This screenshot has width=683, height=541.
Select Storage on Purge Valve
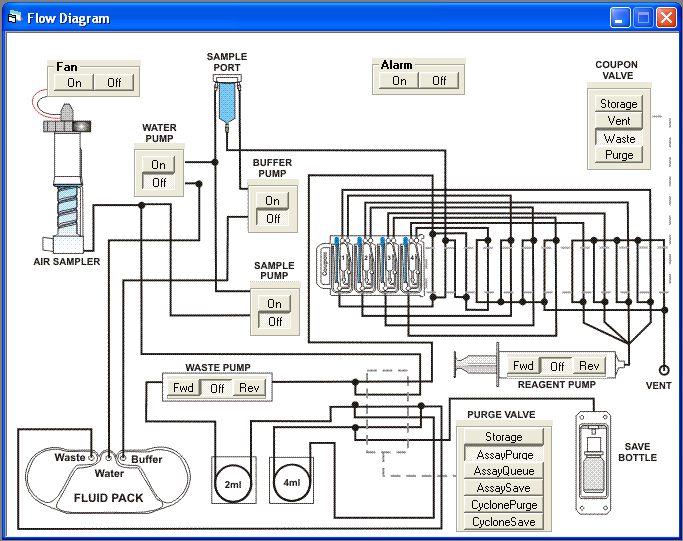(504, 437)
